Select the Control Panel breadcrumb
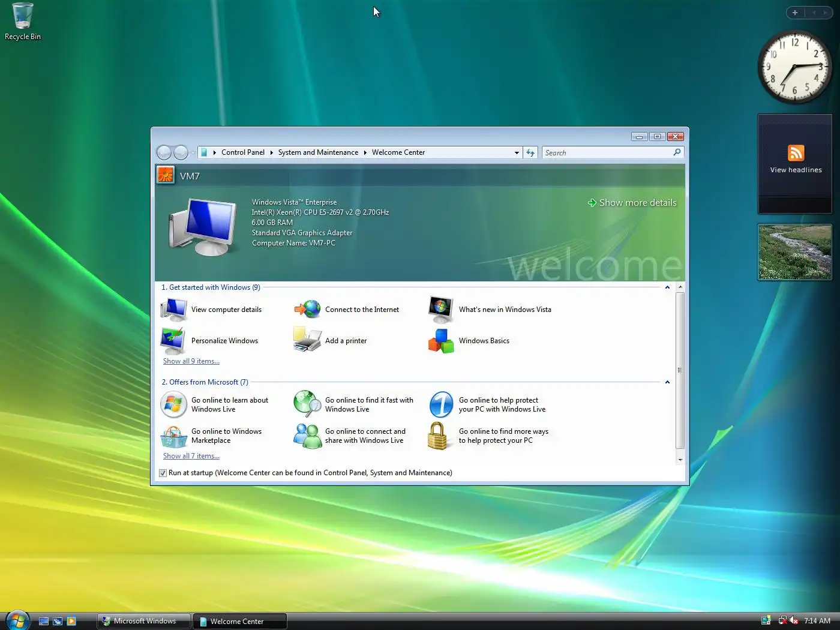840x630 pixels. click(x=243, y=152)
